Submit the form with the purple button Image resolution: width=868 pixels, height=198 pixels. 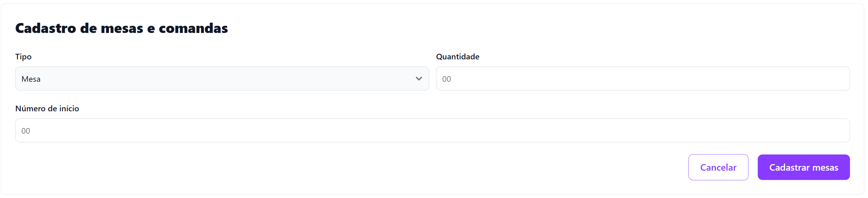(x=803, y=167)
